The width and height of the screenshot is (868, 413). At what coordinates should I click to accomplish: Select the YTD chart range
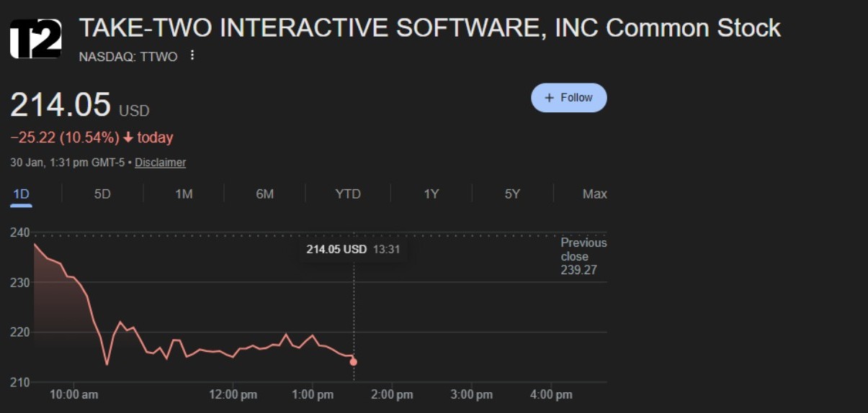pyautogui.click(x=348, y=194)
